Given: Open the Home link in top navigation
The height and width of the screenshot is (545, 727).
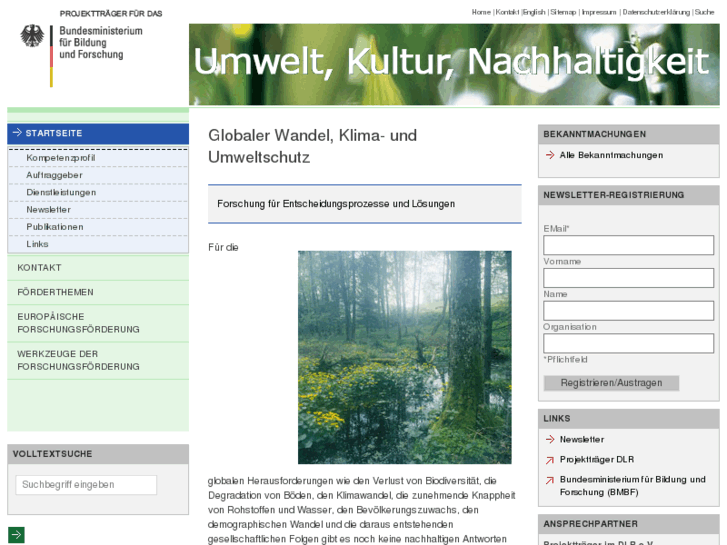Looking at the screenshot, I should [481, 12].
